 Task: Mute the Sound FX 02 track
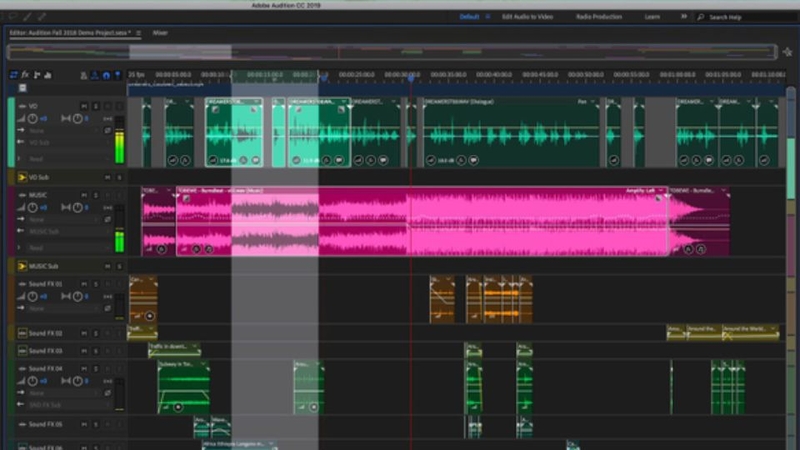(84, 333)
